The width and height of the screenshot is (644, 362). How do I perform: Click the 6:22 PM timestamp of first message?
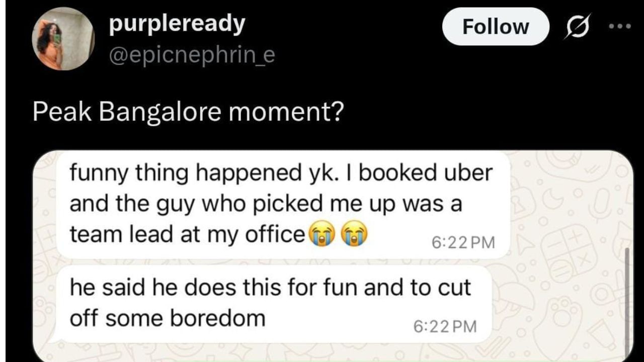pos(463,242)
